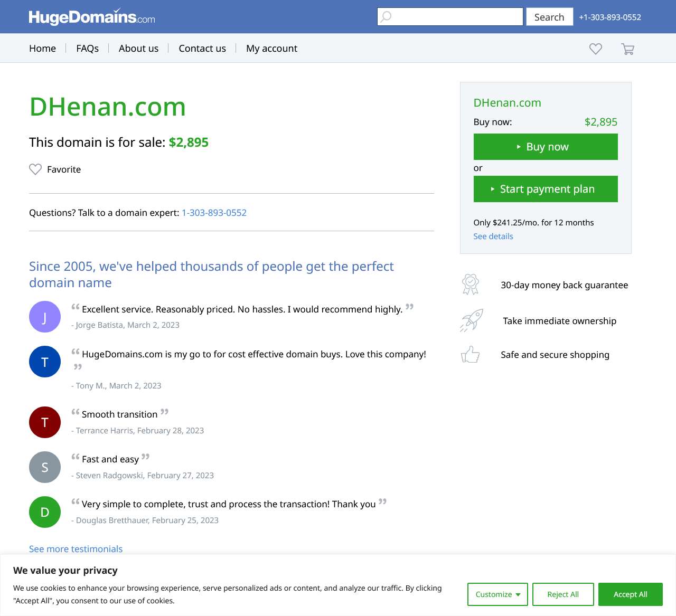Open the wishlist heart icon in header

(595, 49)
